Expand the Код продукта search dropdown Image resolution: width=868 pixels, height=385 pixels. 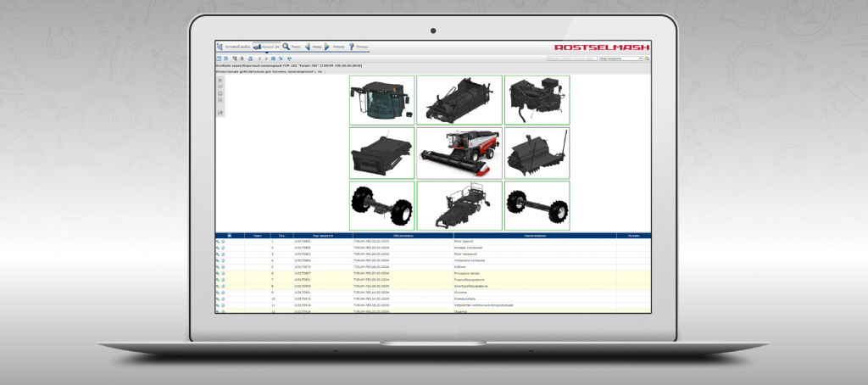pos(620,59)
